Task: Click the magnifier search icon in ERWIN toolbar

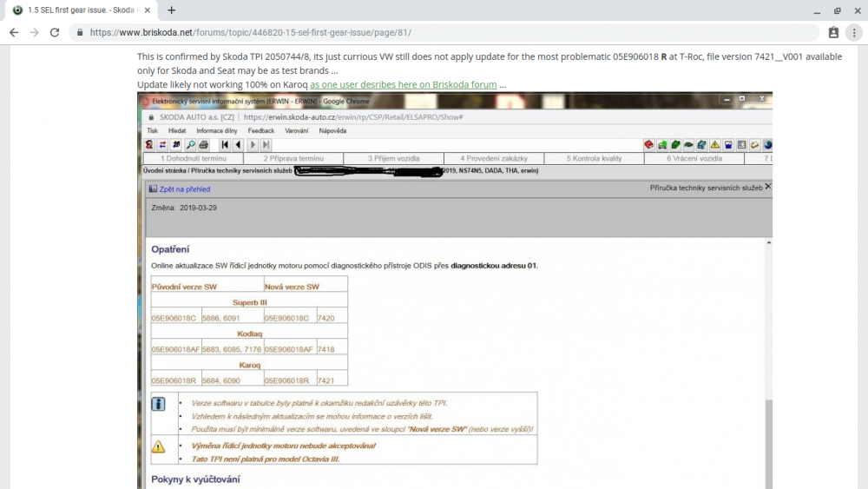Action: click(x=190, y=144)
